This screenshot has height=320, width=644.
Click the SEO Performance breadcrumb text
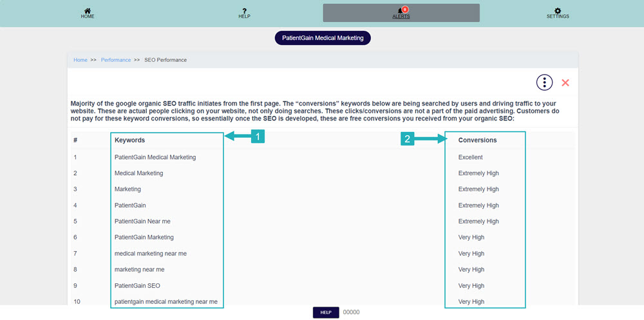(166, 60)
